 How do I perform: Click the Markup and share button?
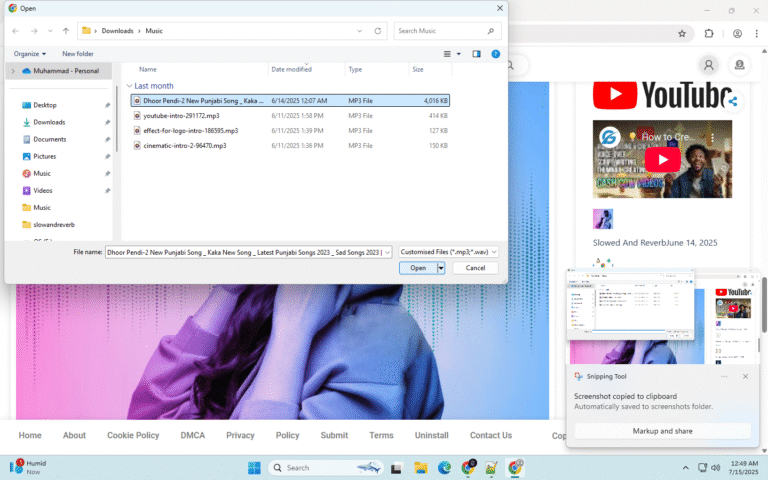(662, 431)
